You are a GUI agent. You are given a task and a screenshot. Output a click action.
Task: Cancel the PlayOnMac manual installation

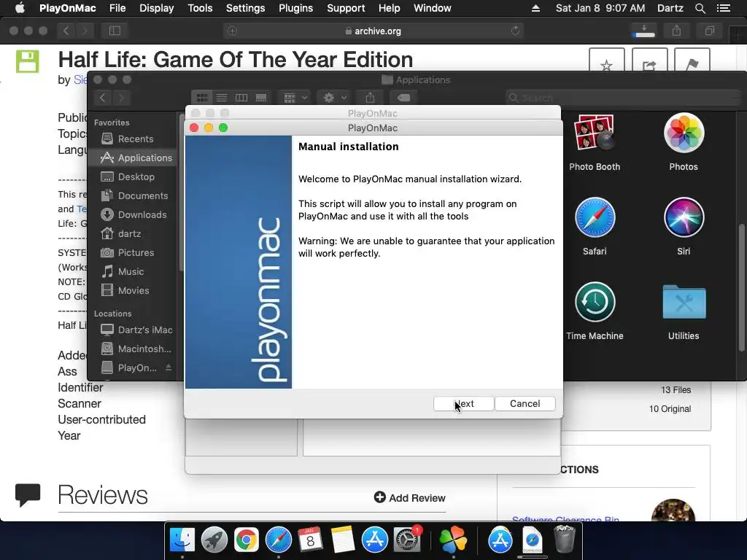coord(525,403)
